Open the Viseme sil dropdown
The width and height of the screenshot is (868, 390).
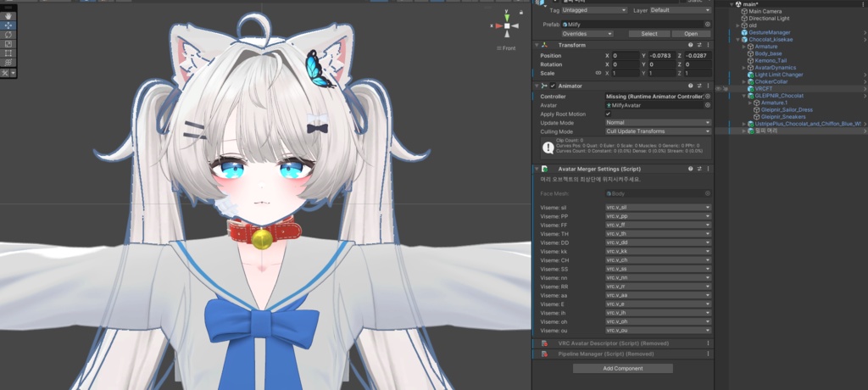click(x=658, y=207)
